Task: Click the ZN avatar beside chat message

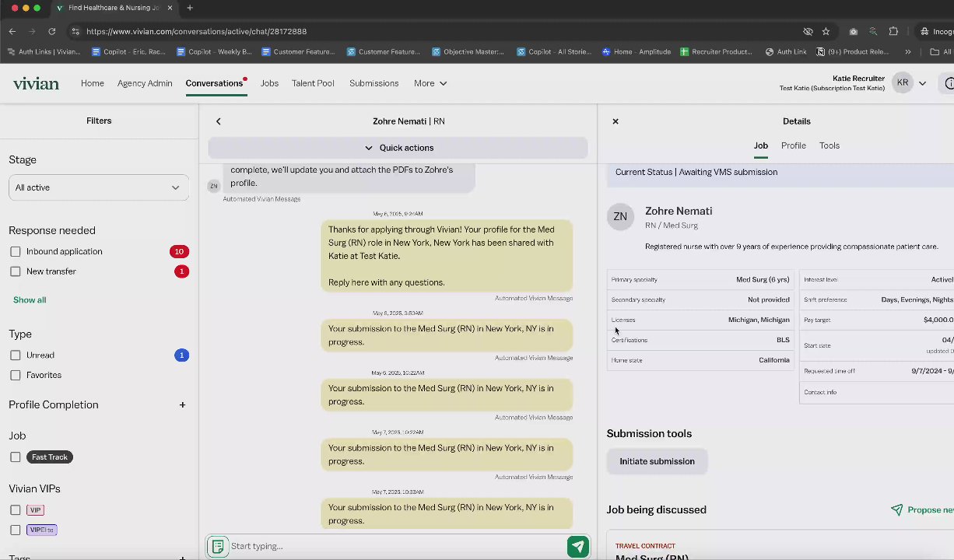Action: (x=213, y=185)
